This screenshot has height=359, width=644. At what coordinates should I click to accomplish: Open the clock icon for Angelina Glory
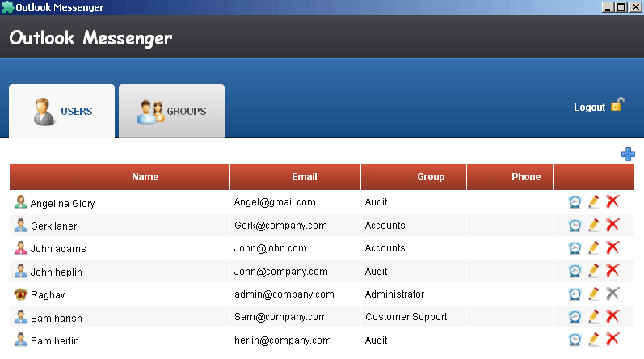(x=575, y=202)
